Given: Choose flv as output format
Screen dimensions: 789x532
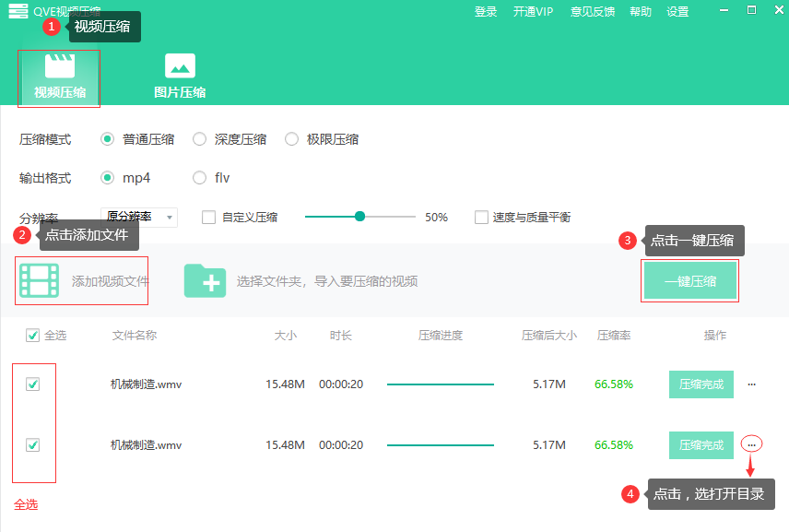Looking at the screenshot, I should (x=199, y=178).
